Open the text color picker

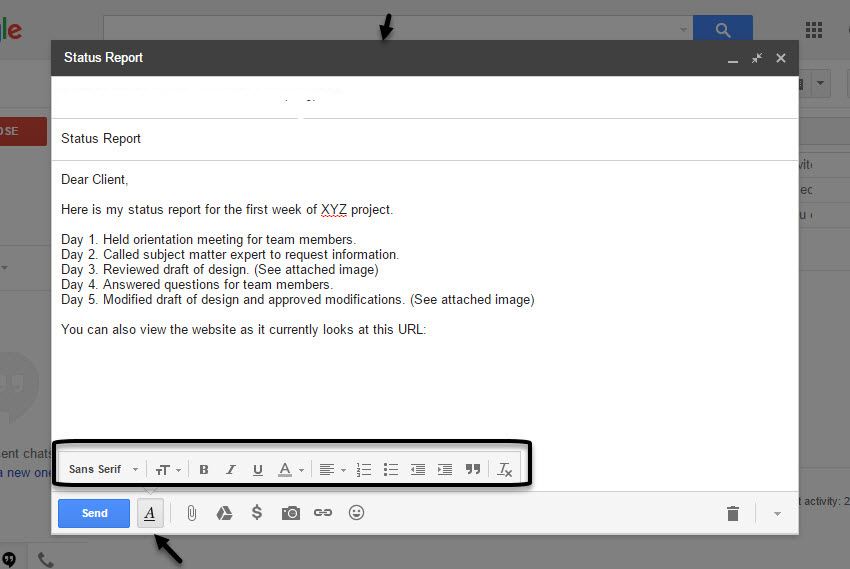[x=291, y=470]
